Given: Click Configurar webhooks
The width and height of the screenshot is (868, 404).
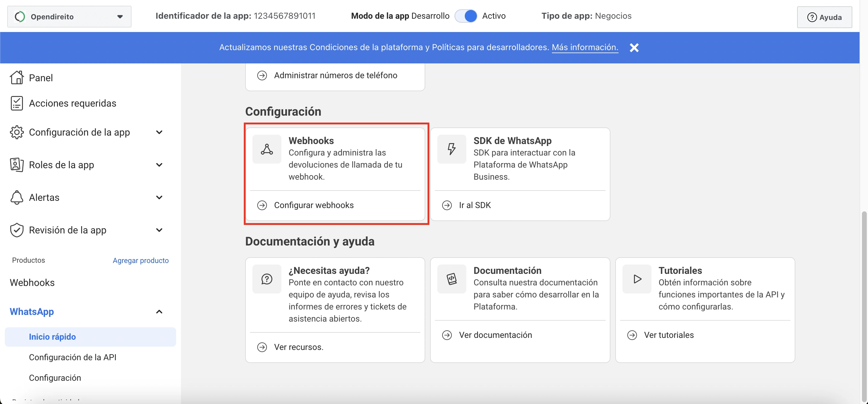Looking at the screenshot, I should (x=313, y=205).
